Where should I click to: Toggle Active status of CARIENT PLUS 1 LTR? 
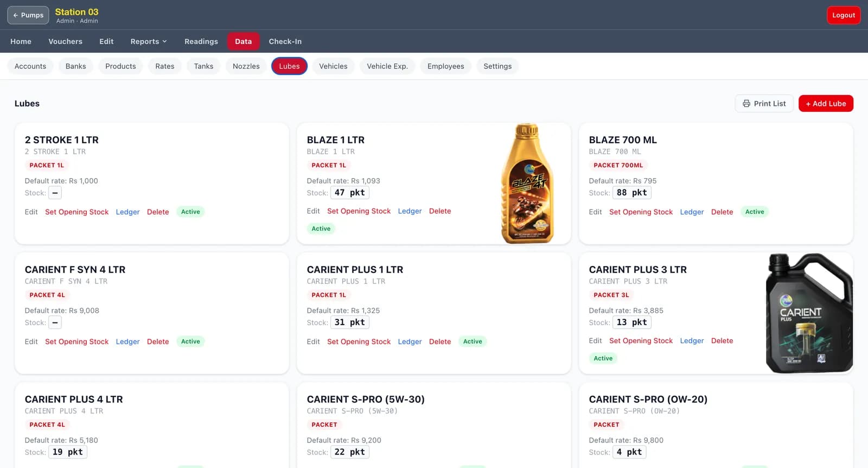tap(473, 341)
